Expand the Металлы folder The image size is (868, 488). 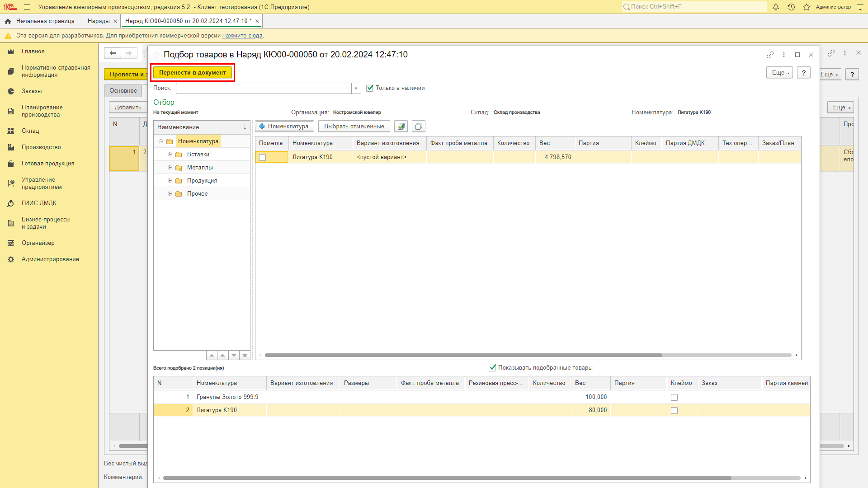[170, 168]
